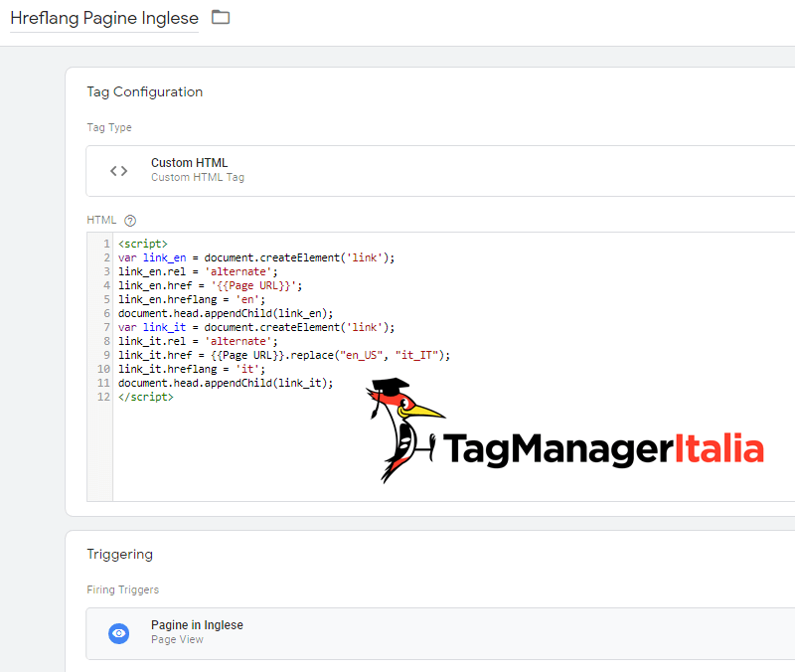Click line 5 link_en.hreflang 'en' code

tap(192, 300)
